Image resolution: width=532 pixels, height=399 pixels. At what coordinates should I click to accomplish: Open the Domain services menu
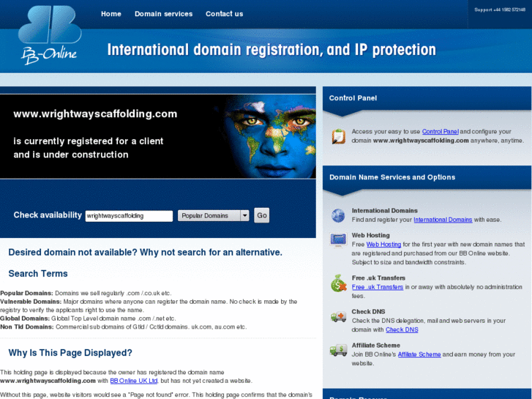[163, 14]
